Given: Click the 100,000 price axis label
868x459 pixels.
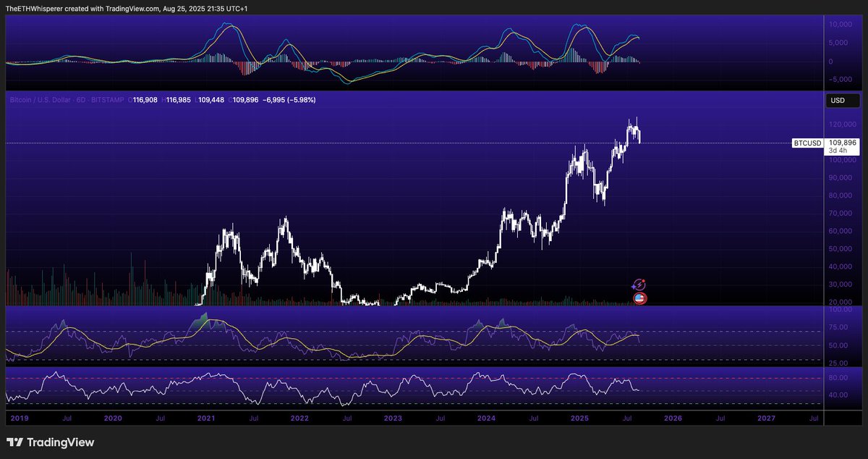Looking at the screenshot, I should point(842,160).
